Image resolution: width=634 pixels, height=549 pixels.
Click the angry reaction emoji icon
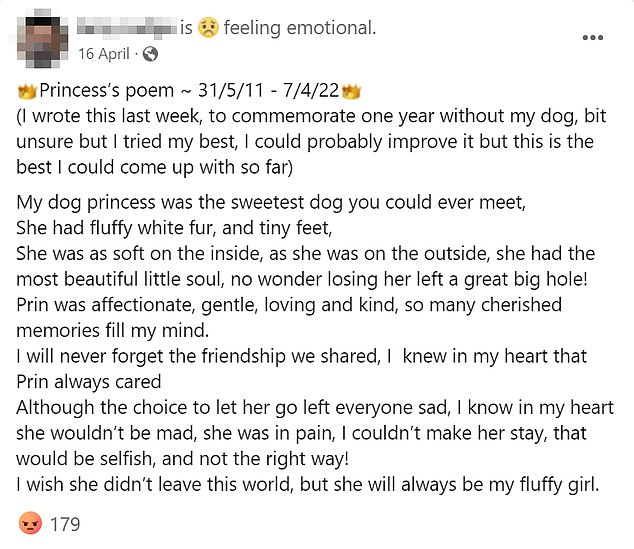click(x=30, y=523)
